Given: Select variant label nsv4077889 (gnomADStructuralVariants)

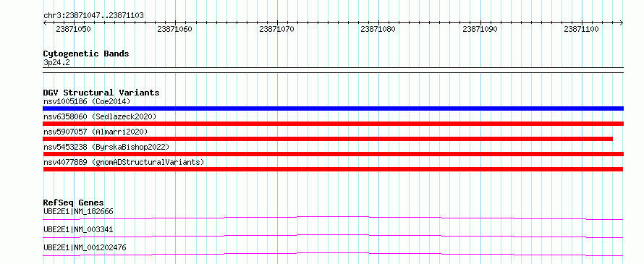Looking at the screenshot, I should (124, 162).
